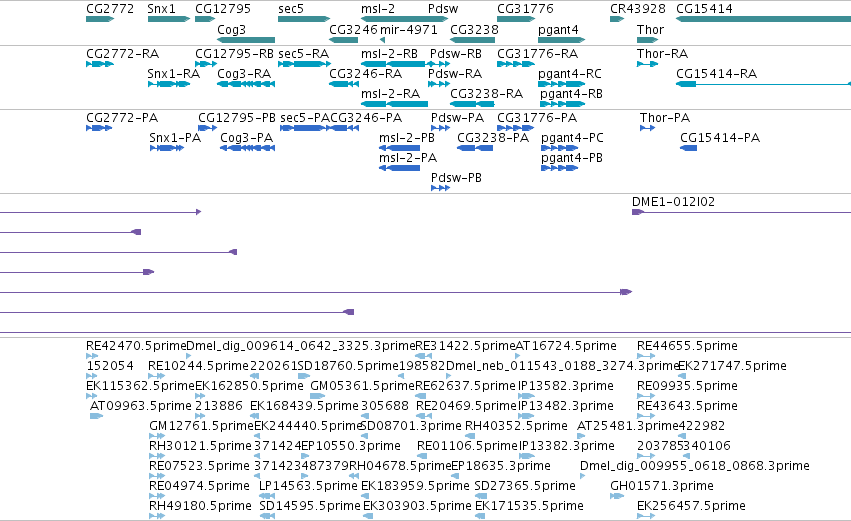
Task: Select the small mir-4971 feature
Action: click(x=383, y=40)
